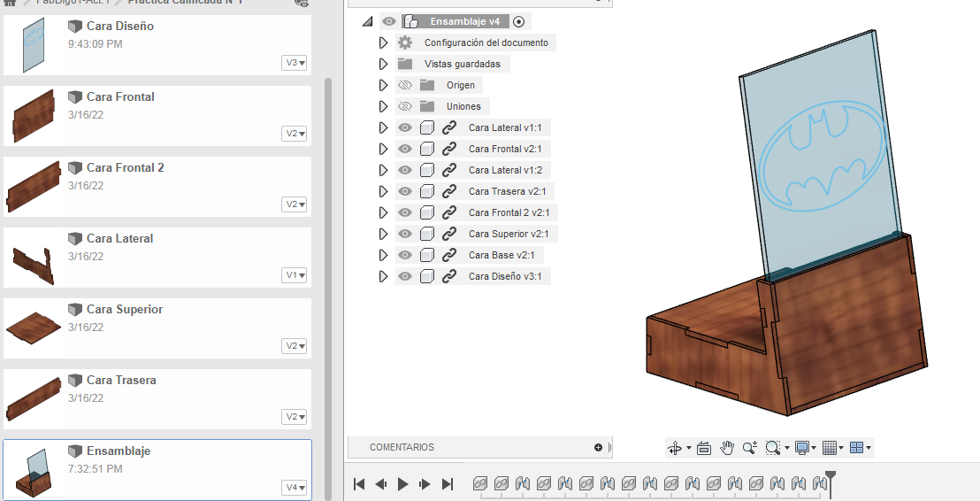Click the cube icon next to Cara Lateral file
This screenshot has height=501, width=980.
click(x=75, y=238)
